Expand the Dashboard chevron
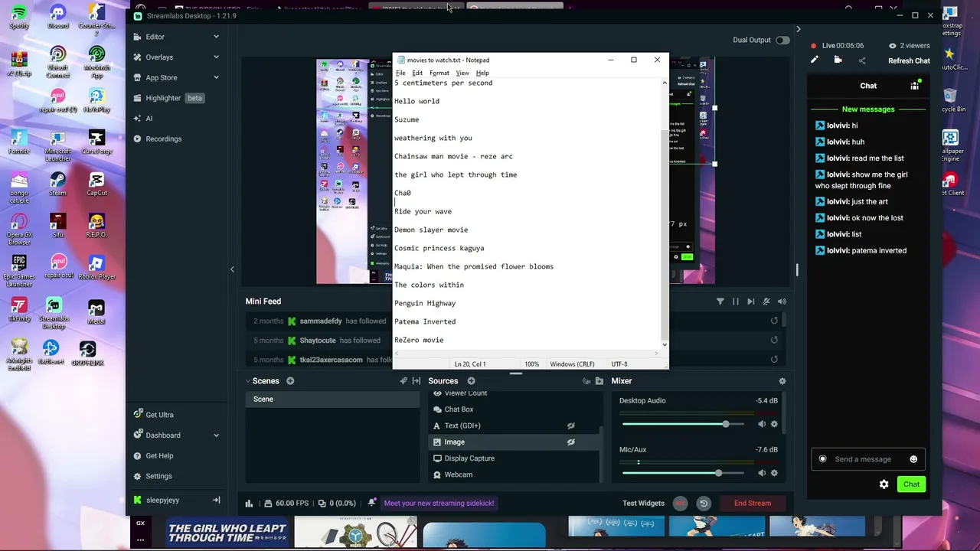Screen dimensions: 980x551 pos(216,435)
